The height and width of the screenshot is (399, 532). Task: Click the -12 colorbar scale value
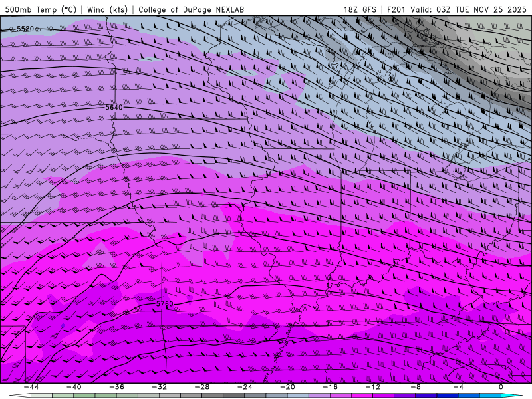pyautogui.click(x=373, y=387)
